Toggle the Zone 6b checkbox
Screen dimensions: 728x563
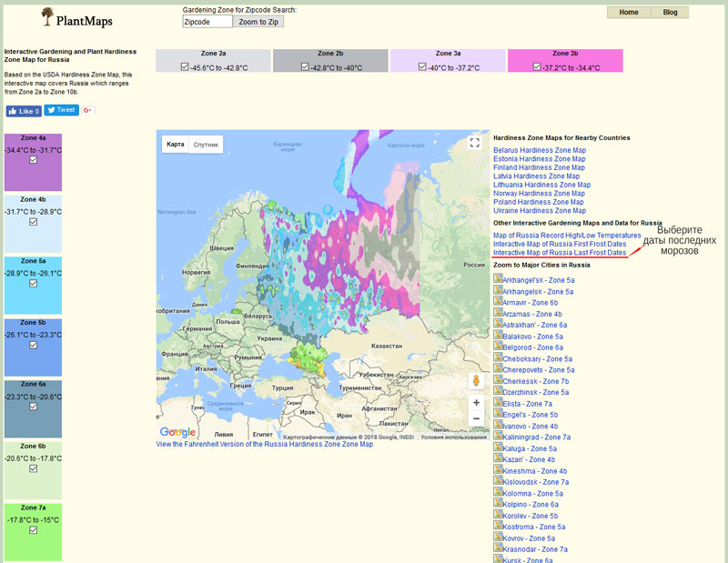click(33, 468)
